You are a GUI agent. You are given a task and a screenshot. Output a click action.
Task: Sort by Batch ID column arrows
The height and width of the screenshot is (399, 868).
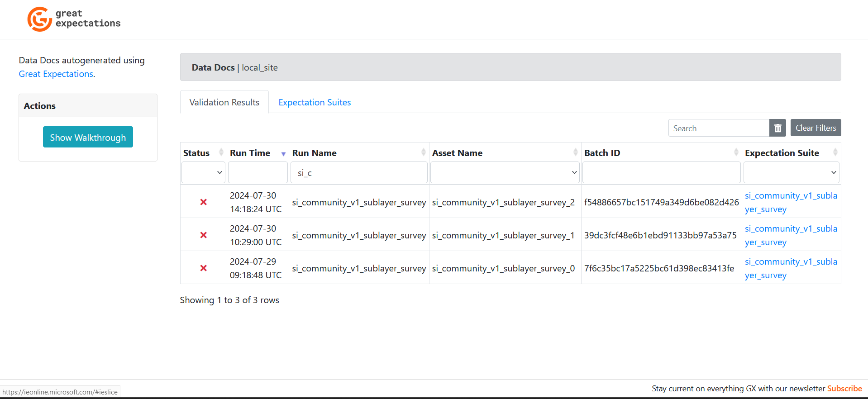(x=736, y=152)
